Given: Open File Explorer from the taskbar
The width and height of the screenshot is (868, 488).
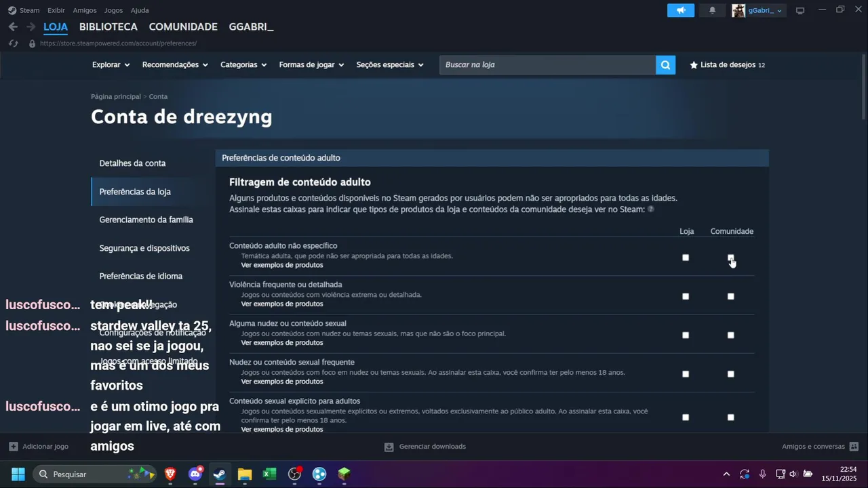Looking at the screenshot, I should pyautogui.click(x=245, y=474).
